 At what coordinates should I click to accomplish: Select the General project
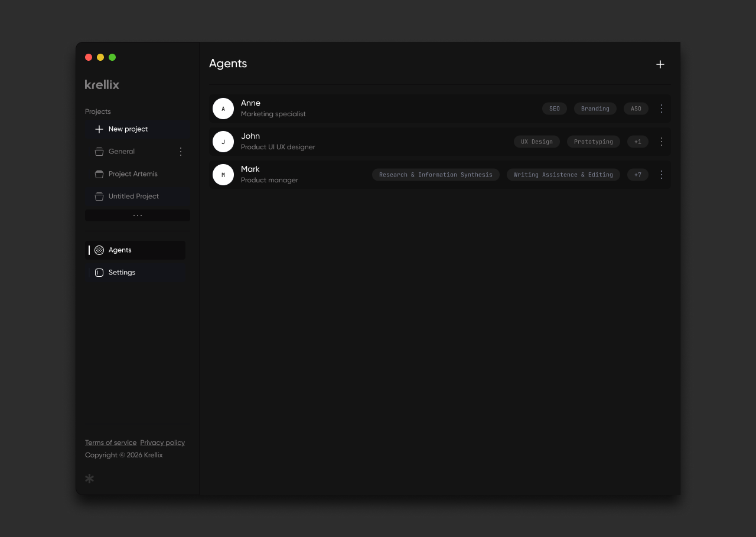point(138,152)
